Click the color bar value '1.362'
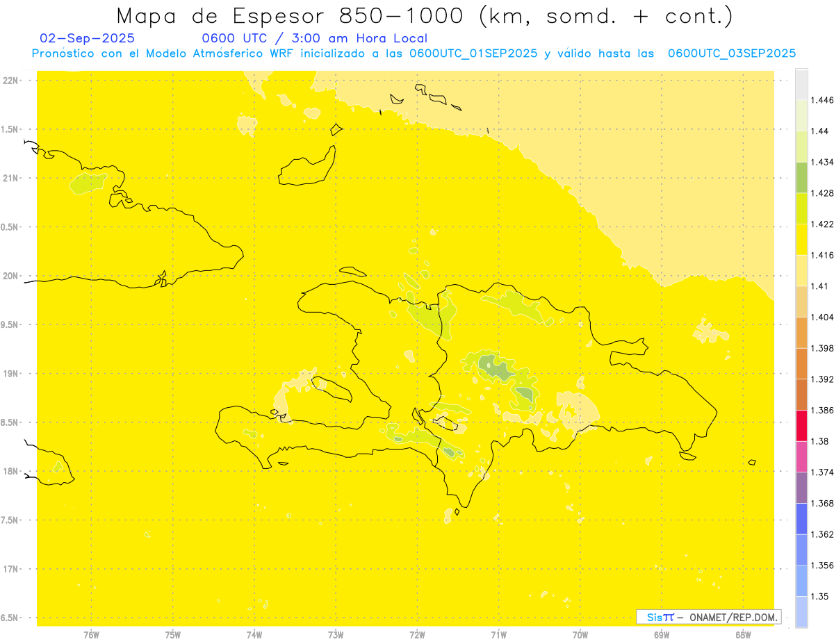 pos(823,534)
